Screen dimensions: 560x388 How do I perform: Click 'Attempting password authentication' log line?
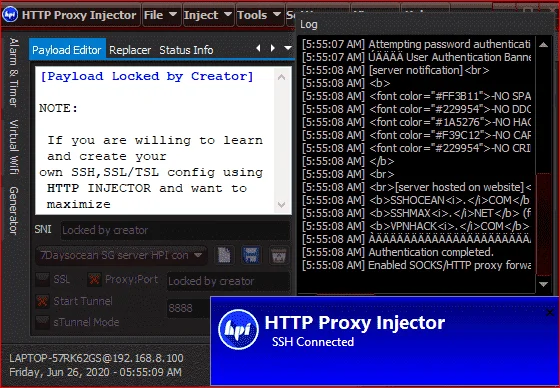[x=416, y=44]
